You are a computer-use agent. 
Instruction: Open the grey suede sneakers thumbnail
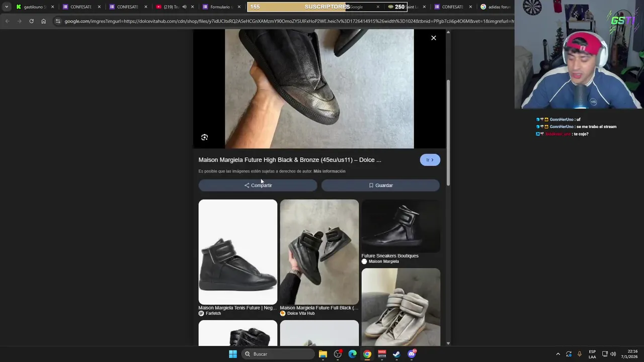pos(400,307)
